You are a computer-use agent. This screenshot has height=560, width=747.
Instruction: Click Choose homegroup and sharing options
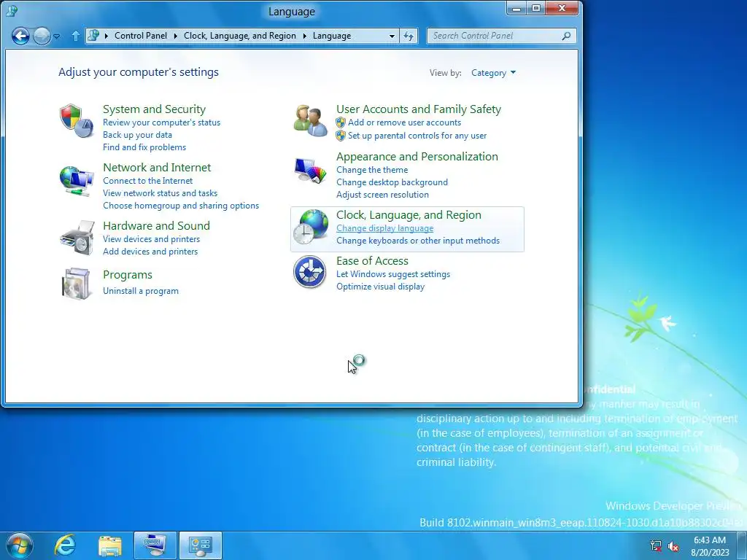(181, 206)
